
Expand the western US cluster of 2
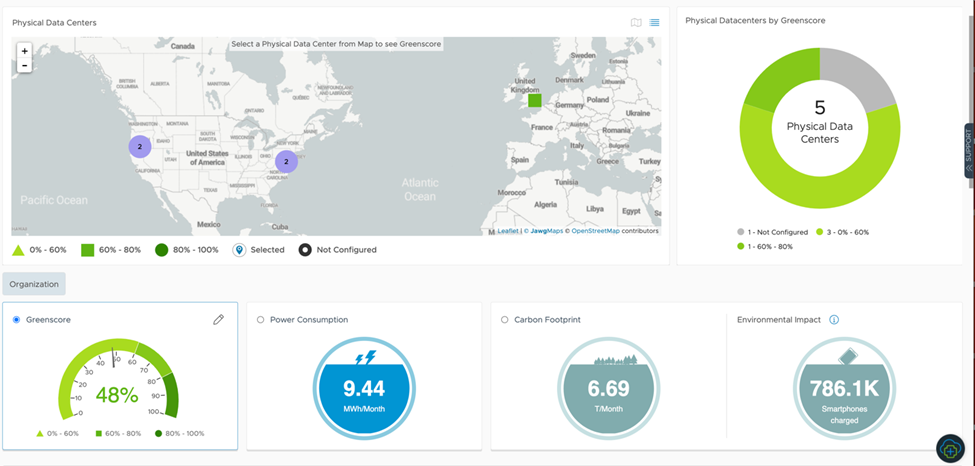coord(140,147)
